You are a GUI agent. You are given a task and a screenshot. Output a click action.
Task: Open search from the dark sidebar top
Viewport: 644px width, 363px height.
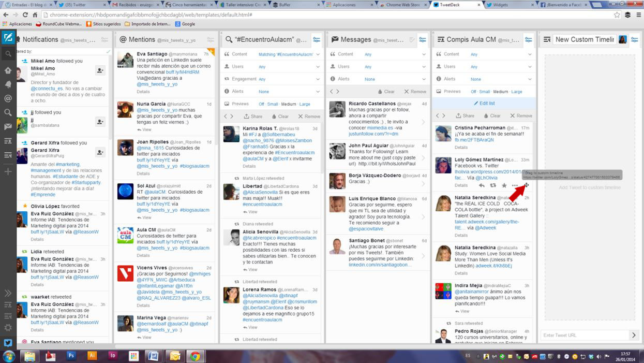(x=8, y=54)
